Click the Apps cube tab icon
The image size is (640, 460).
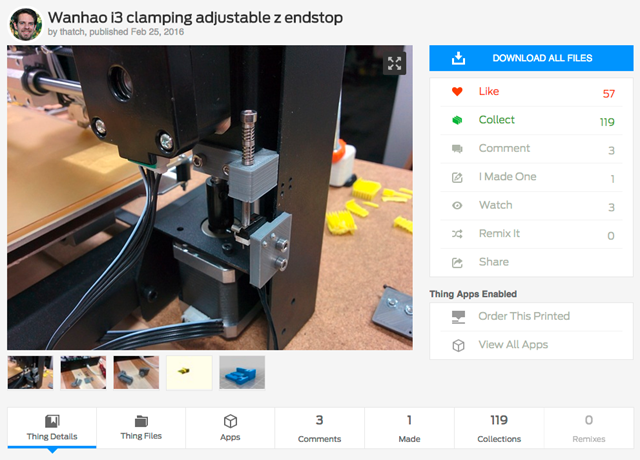pyautogui.click(x=230, y=421)
